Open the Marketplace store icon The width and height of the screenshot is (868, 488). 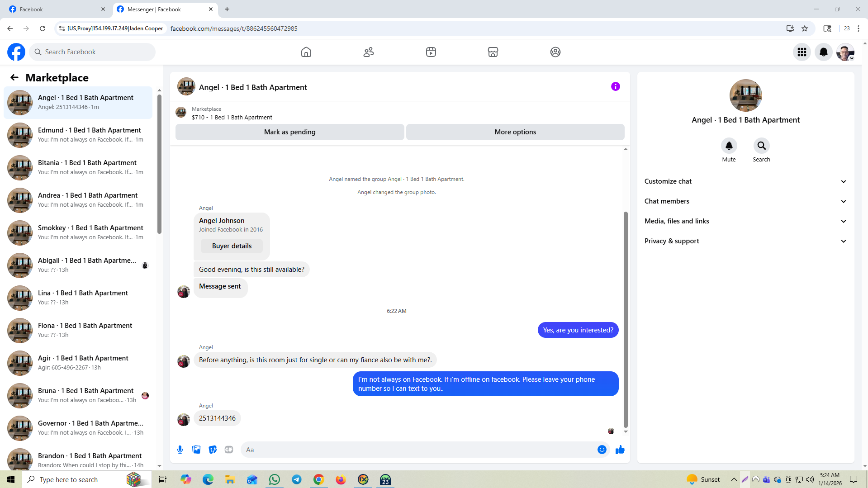click(493, 52)
